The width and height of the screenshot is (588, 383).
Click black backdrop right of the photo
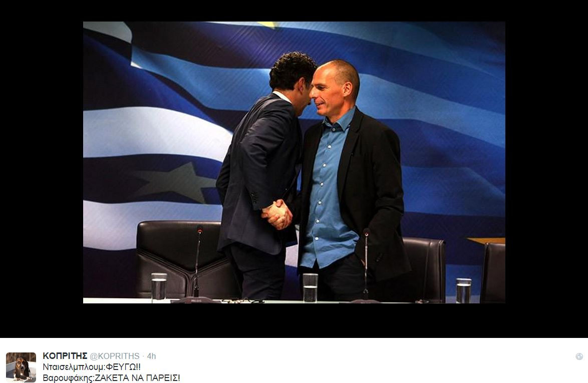point(546,169)
